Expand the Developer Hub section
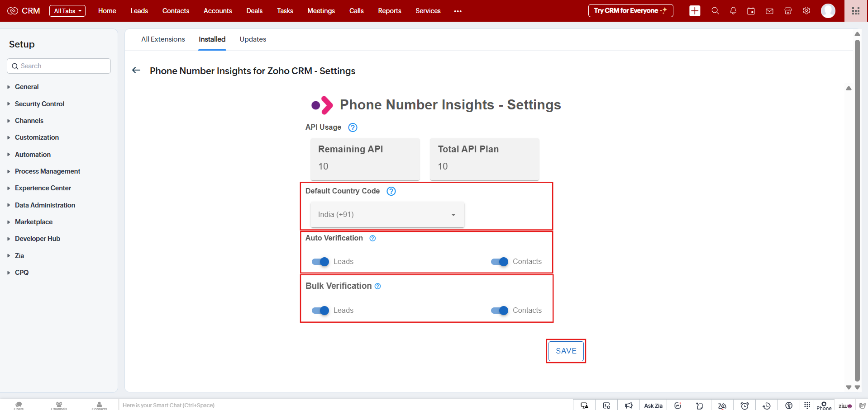The height and width of the screenshot is (410, 868). click(38, 239)
